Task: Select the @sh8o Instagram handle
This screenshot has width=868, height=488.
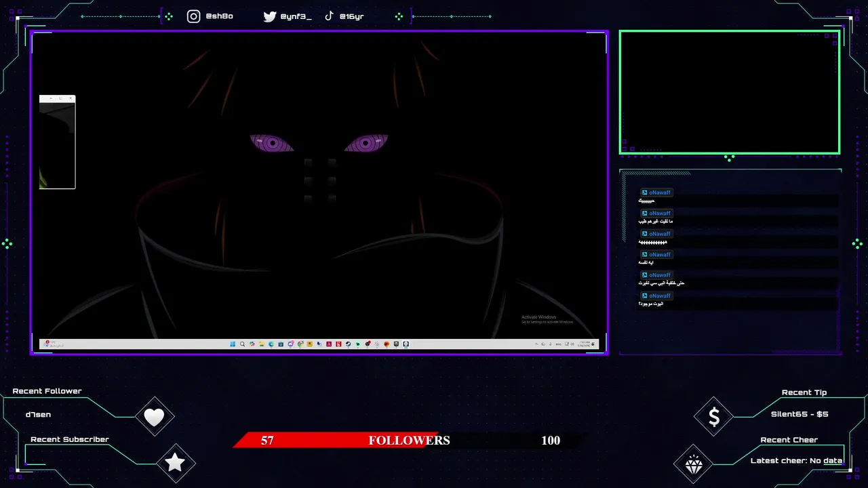Action: coord(219,16)
